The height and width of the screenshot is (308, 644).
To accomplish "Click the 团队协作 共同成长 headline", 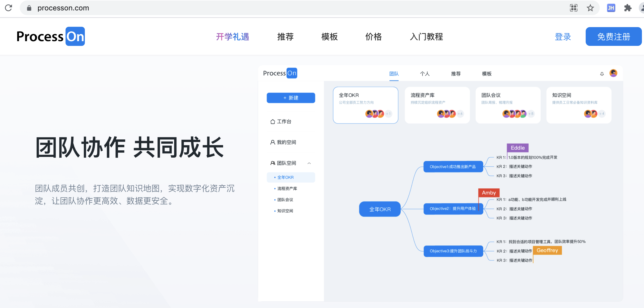I will [x=130, y=147].
